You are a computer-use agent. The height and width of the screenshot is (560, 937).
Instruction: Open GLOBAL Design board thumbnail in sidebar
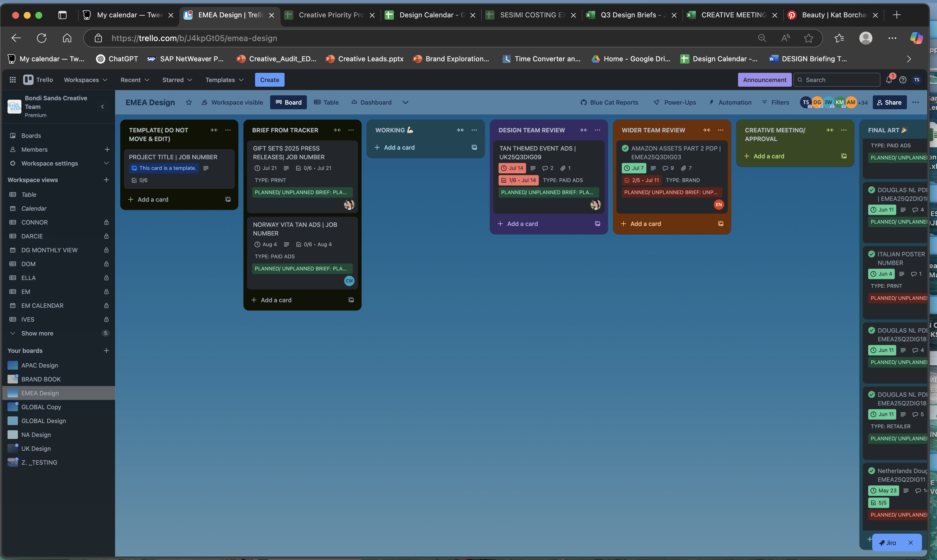coord(12,421)
